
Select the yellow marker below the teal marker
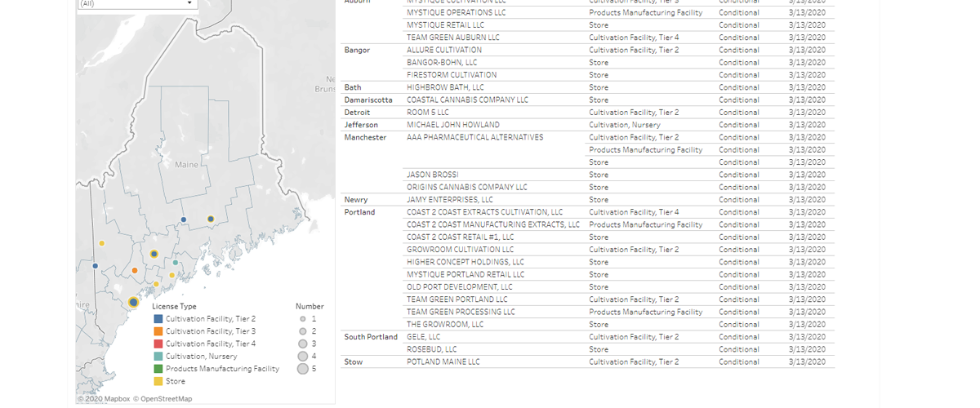click(172, 275)
